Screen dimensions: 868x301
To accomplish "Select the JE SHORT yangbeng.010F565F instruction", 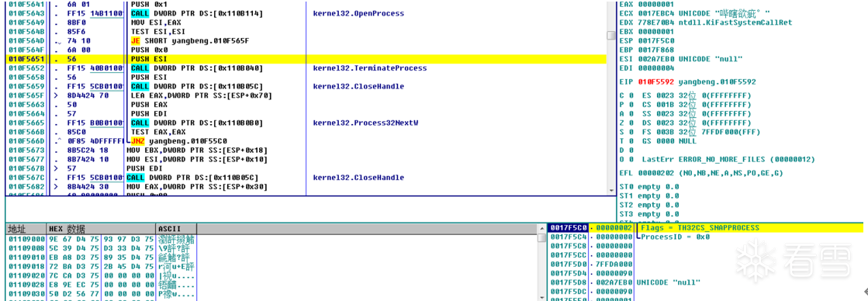I will point(190,41).
